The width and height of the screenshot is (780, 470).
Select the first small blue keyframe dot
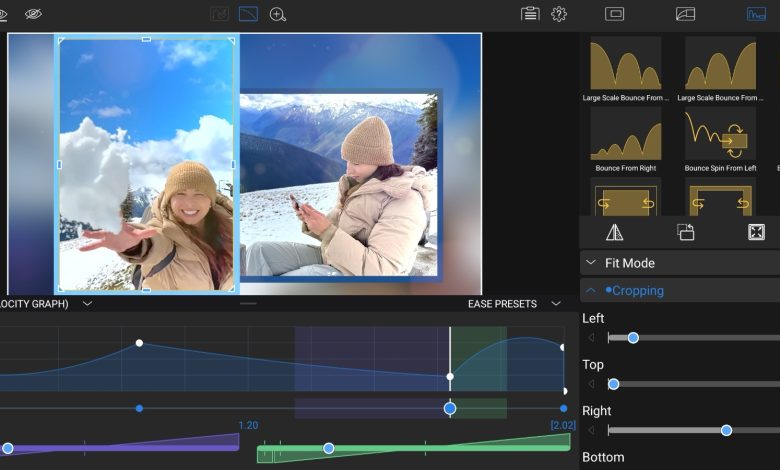tap(139, 408)
